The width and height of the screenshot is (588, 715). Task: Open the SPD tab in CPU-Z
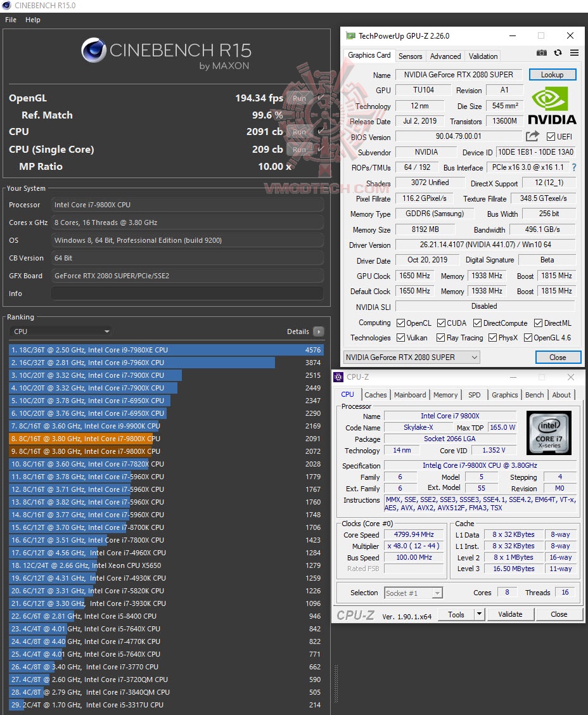(x=474, y=394)
